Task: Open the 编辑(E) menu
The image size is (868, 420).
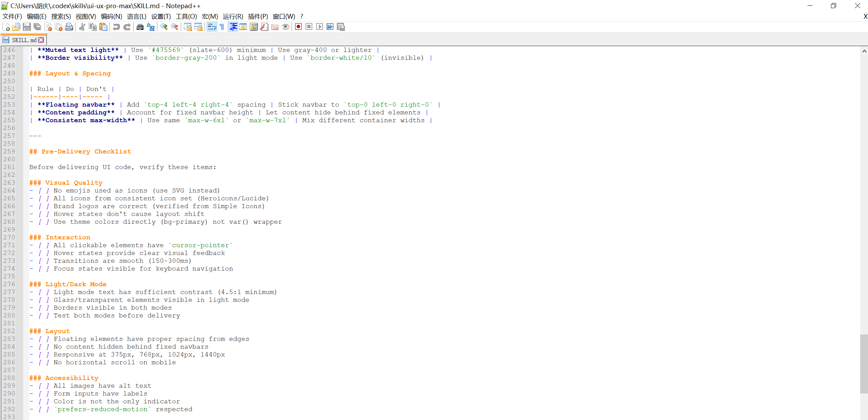Action: click(x=36, y=16)
